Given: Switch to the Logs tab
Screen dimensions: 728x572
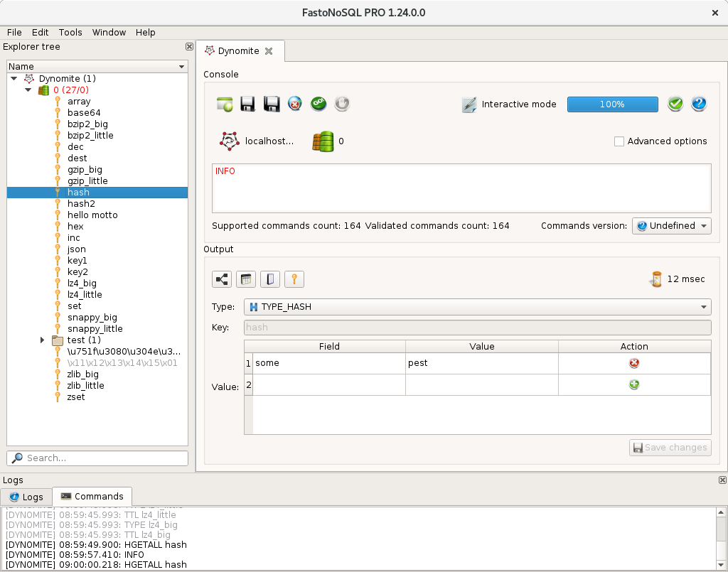Looking at the screenshot, I should tap(26, 497).
